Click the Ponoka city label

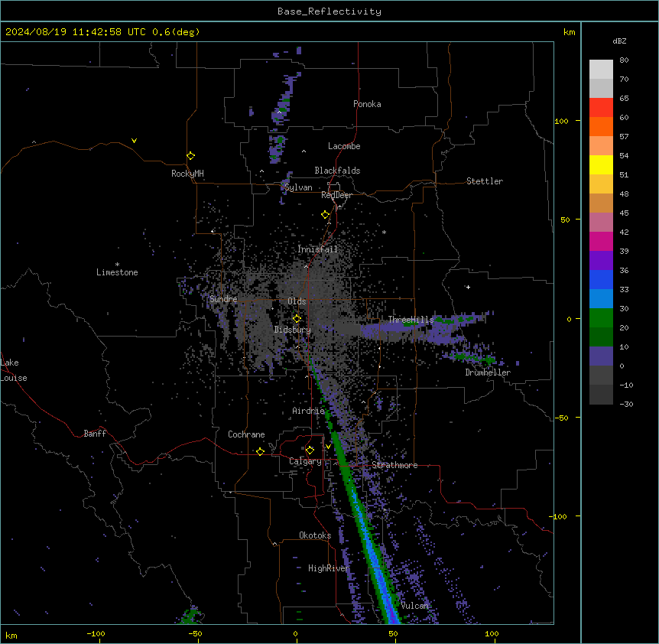click(x=367, y=104)
